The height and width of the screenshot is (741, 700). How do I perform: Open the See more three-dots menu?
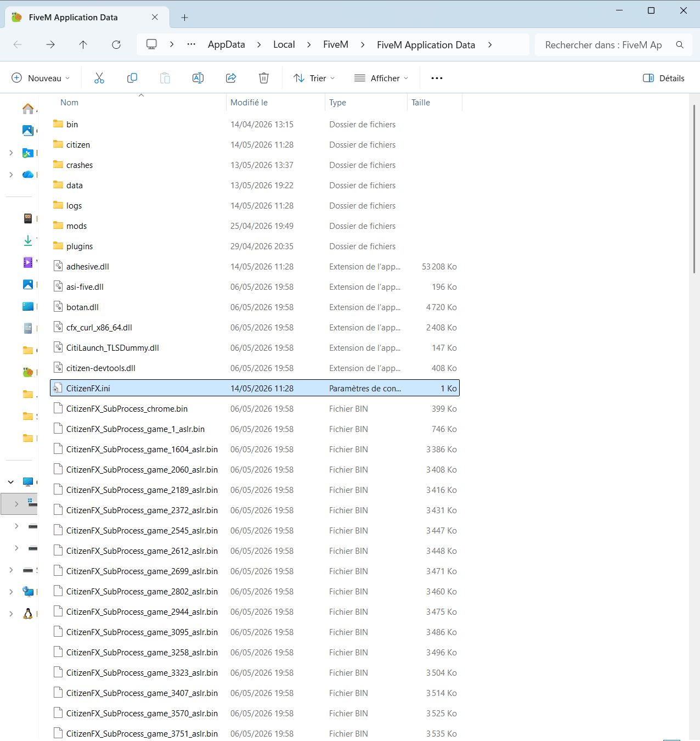437,78
